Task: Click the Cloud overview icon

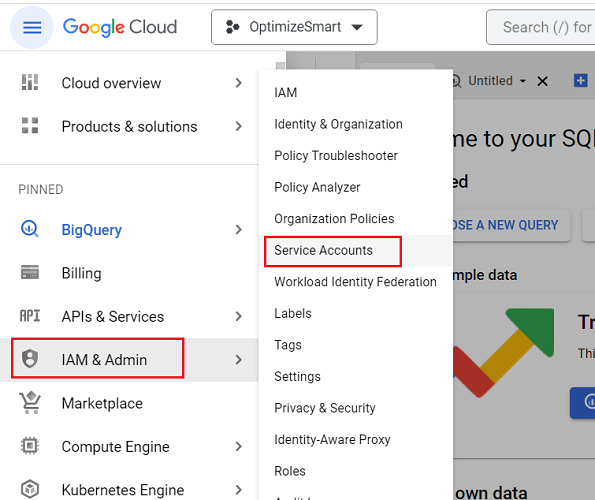Action: pos(30,82)
